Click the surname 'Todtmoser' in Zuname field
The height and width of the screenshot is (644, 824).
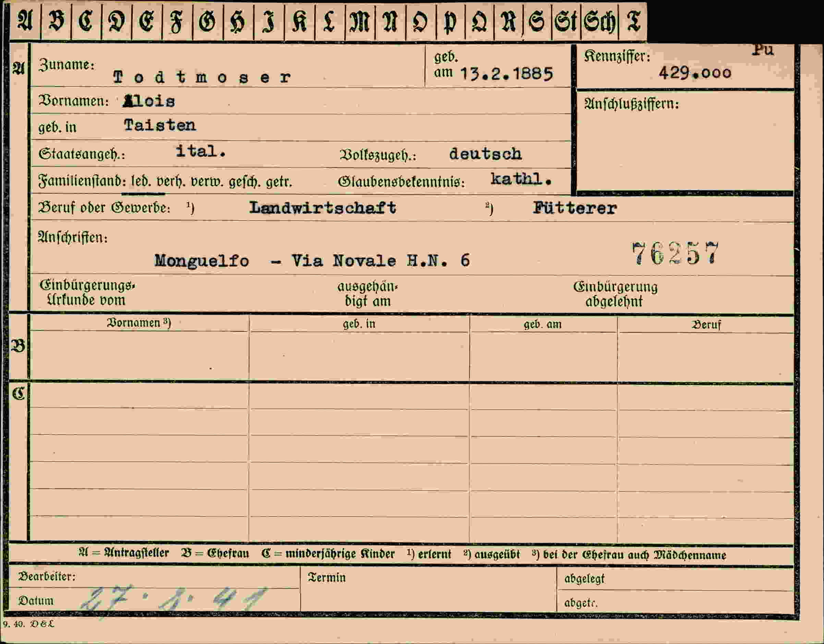tap(202, 77)
